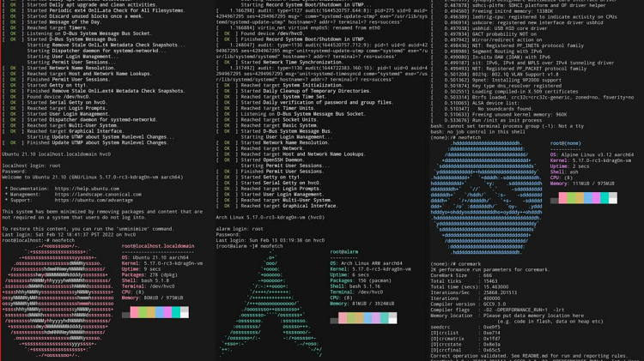Screen dimensions: 644x361
Task: Click the 'root@localhost:~# neofetch' prompt line
Action: click(38, 240)
